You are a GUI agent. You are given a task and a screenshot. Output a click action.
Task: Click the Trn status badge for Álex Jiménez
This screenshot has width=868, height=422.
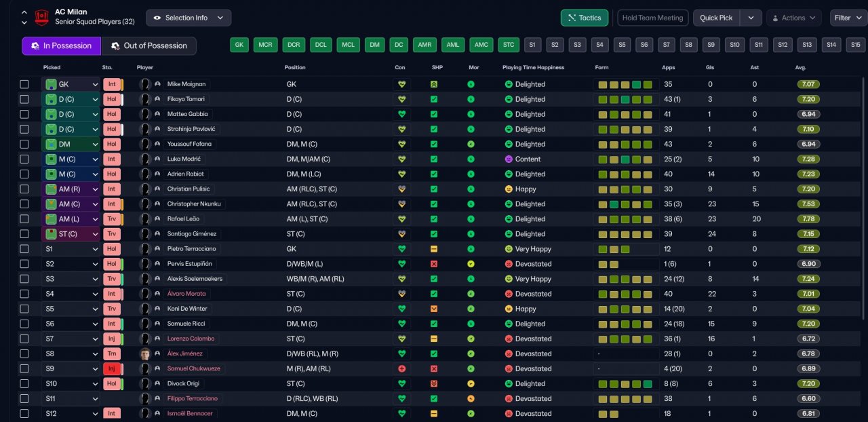[x=112, y=353]
